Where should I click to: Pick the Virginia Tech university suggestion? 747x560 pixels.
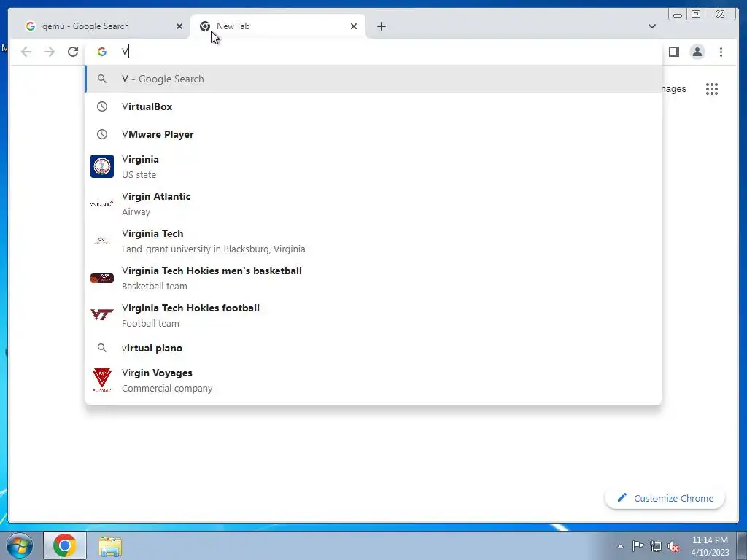(x=373, y=241)
